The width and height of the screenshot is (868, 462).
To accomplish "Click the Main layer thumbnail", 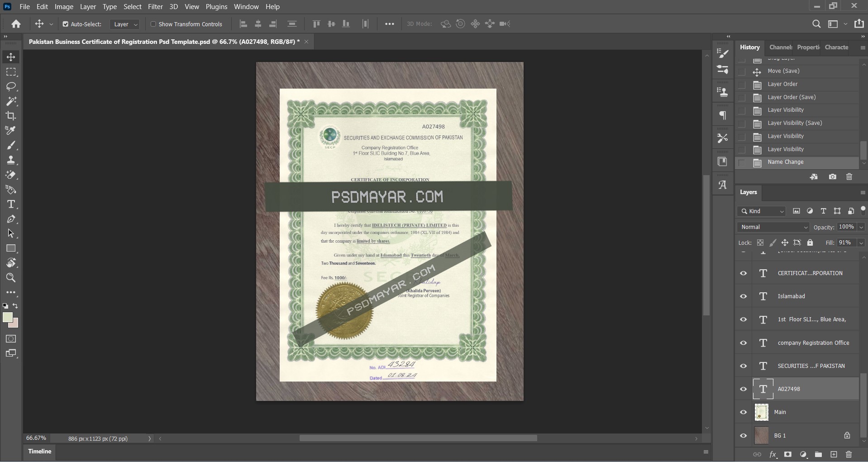I will (761, 412).
